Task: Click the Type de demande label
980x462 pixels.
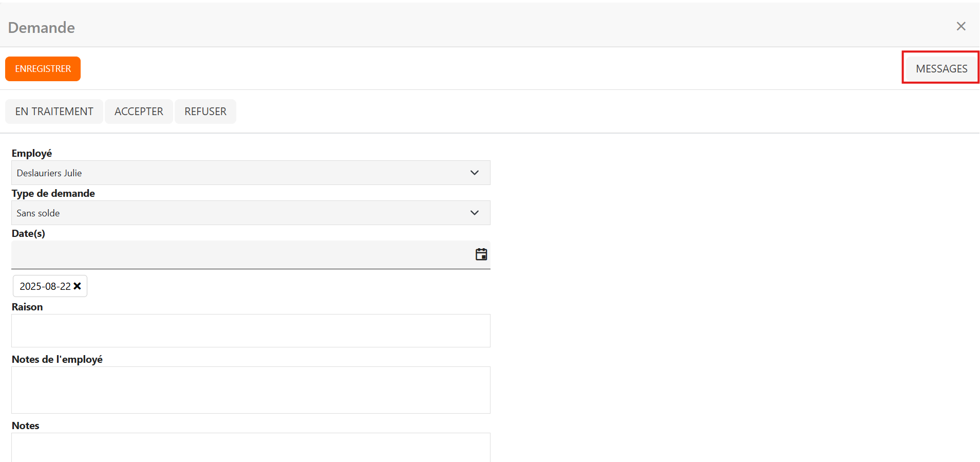Action: [x=53, y=193]
